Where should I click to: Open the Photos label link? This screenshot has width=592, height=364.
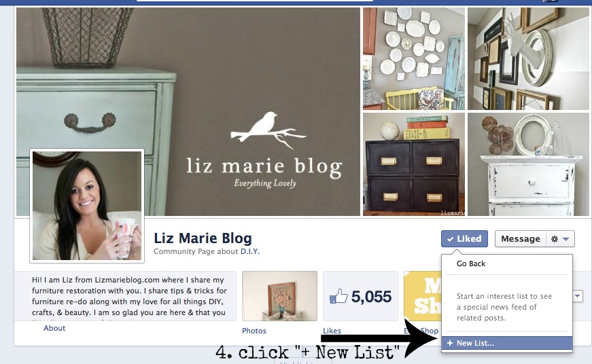(254, 331)
